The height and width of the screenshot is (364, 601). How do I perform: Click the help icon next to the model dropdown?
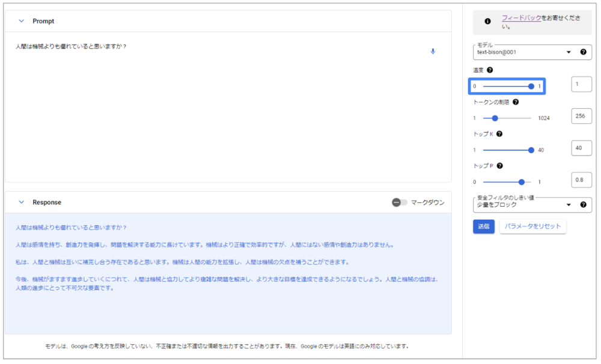(x=583, y=52)
